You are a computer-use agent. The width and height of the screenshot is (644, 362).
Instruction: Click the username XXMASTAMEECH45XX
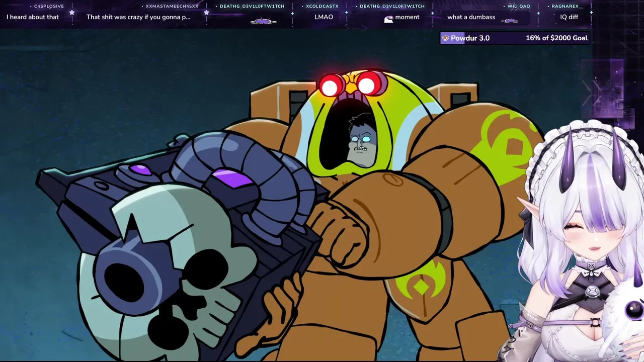[172, 7]
